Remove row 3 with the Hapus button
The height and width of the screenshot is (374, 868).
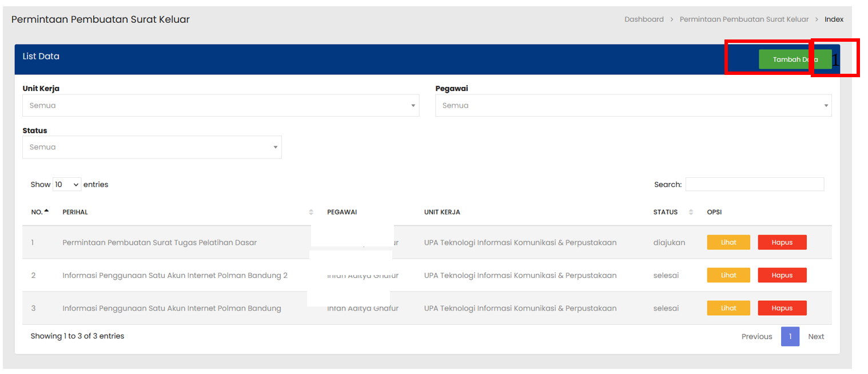[x=782, y=308]
